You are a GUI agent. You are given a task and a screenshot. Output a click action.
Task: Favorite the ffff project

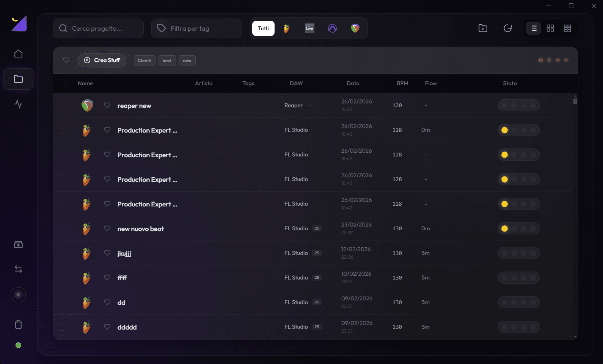tap(107, 278)
